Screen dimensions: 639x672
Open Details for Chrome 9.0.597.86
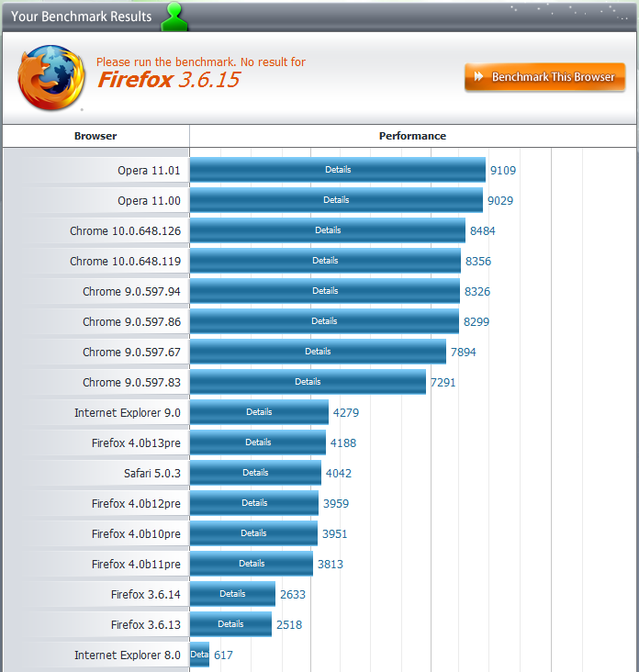324,321
